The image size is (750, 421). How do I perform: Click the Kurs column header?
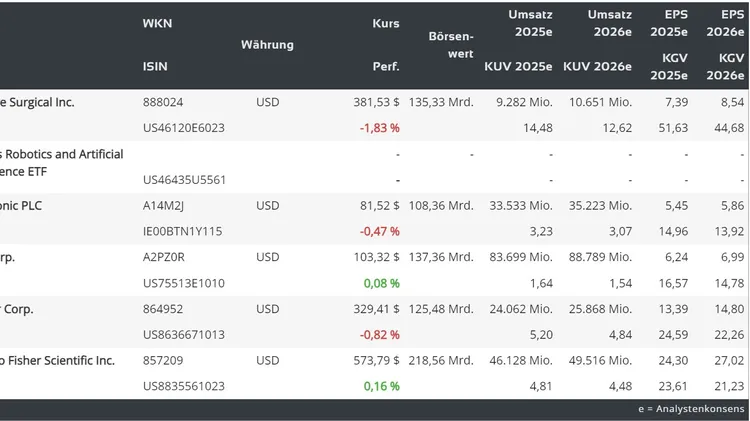[x=386, y=23]
